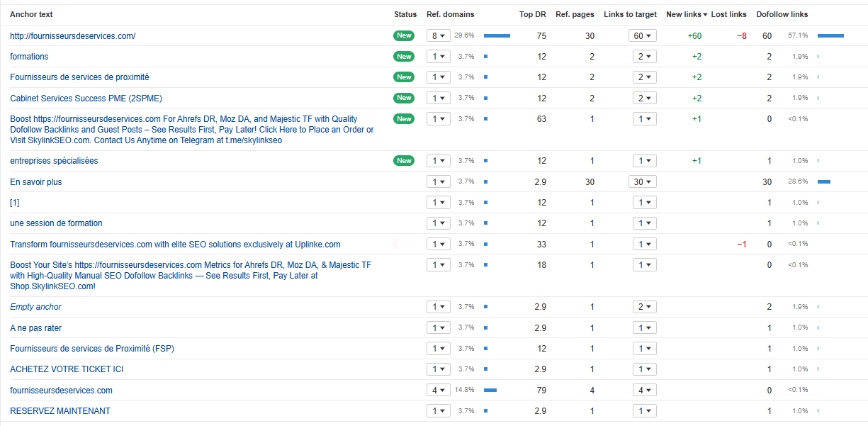This screenshot has height=426, width=868.
Task: Click the RESERVEZ MAINTENANT anchor link
Action: pyautogui.click(x=60, y=411)
